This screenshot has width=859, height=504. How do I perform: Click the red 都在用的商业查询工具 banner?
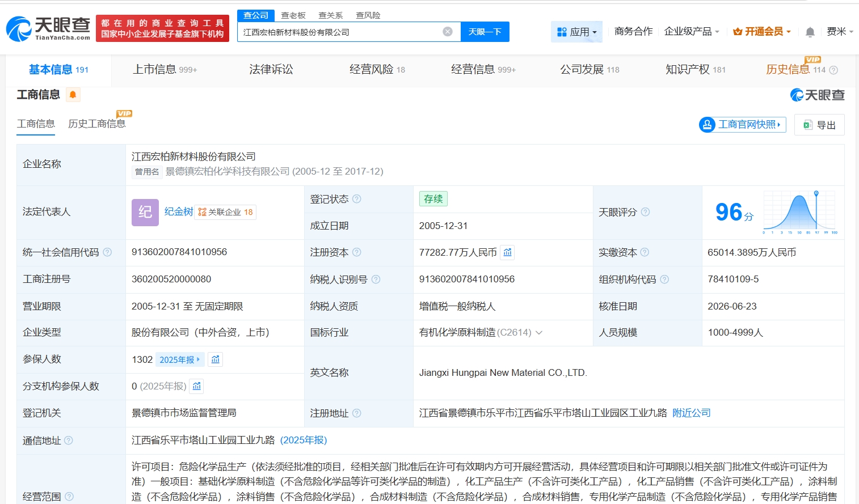[x=162, y=28]
